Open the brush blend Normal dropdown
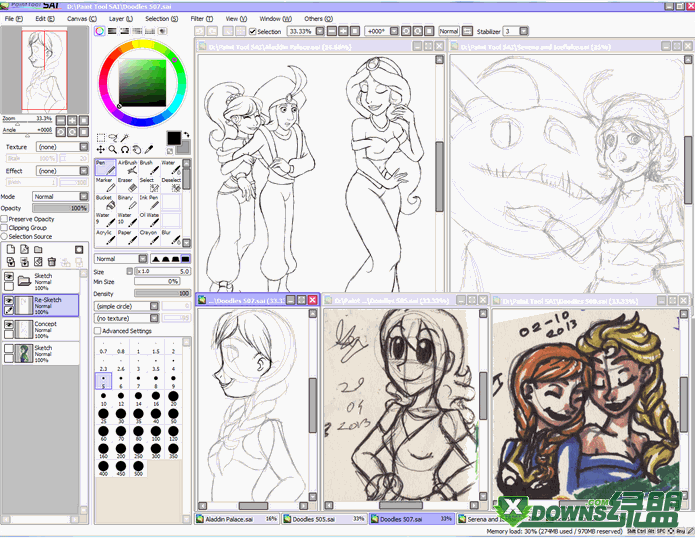 click(121, 259)
